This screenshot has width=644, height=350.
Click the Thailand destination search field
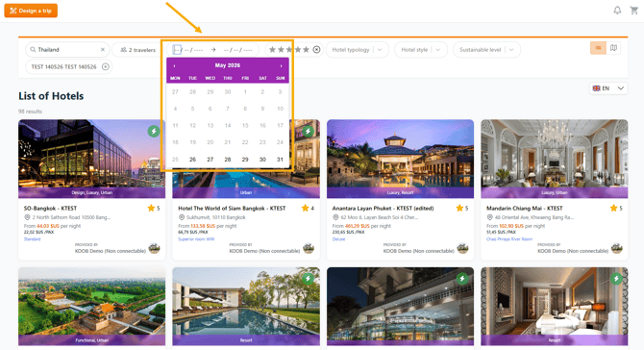click(67, 50)
